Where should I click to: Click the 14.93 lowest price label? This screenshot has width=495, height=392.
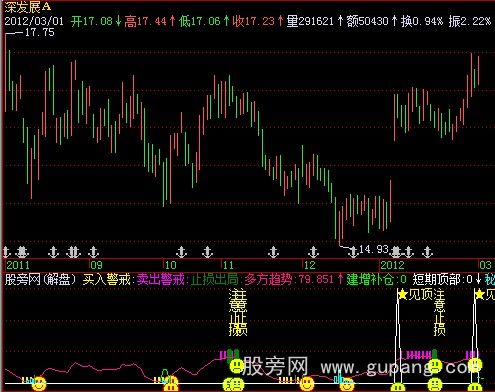click(374, 249)
